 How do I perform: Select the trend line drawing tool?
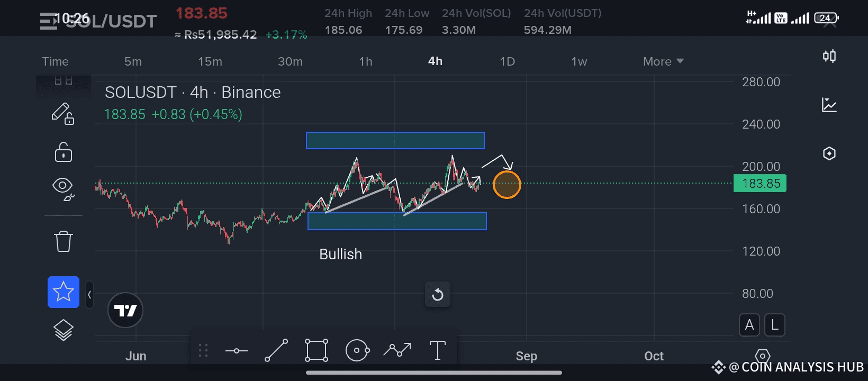coord(276,350)
